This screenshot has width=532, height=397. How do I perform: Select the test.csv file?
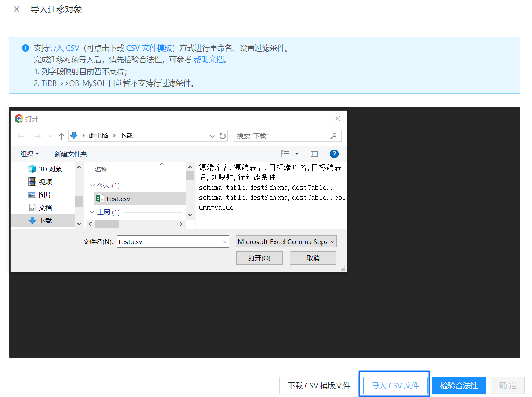pyautogui.click(x=140, y=198)
